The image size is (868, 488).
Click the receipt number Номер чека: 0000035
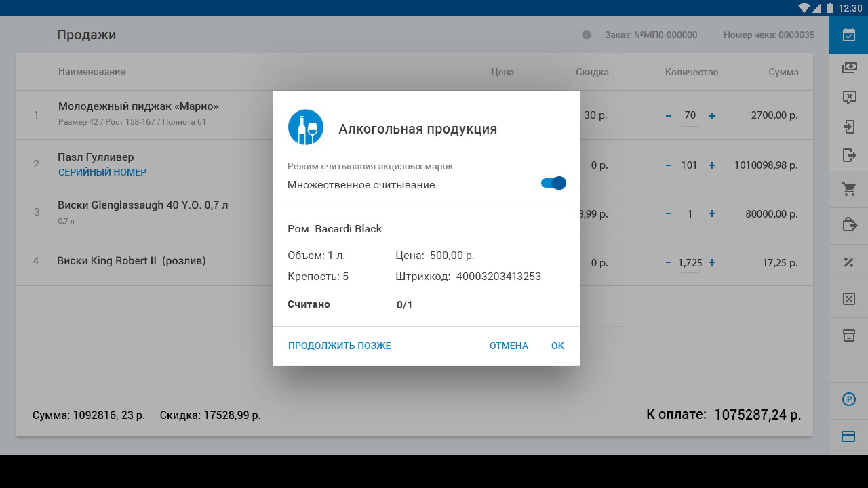[769, 35]
